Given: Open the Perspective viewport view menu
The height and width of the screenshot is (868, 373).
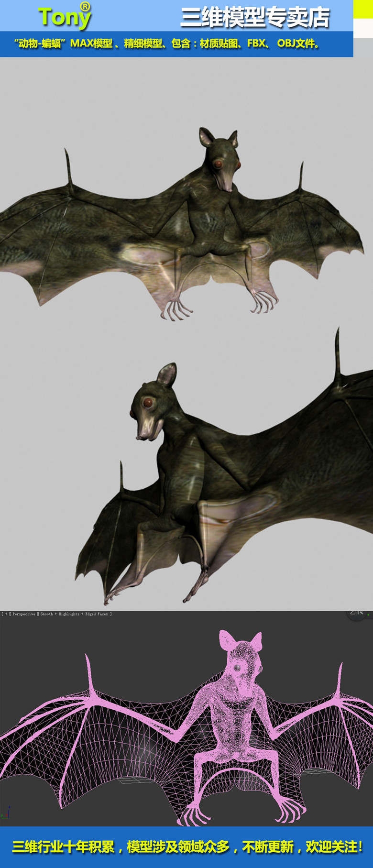Looking at the screenshot, I should point(24,614).
